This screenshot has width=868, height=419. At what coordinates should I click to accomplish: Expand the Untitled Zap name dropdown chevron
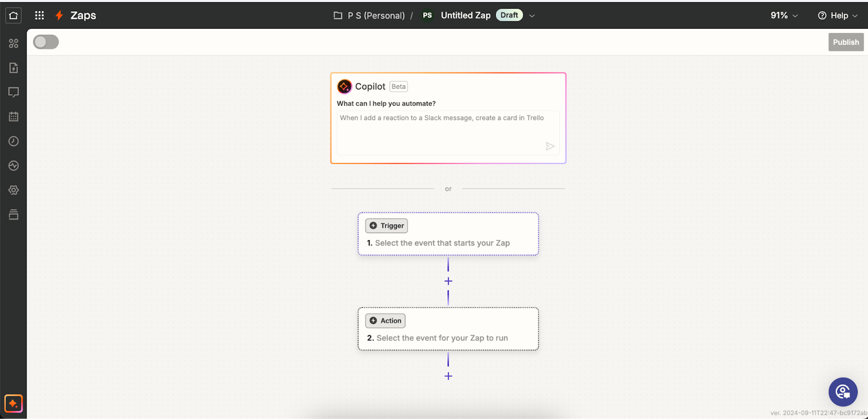532,16
